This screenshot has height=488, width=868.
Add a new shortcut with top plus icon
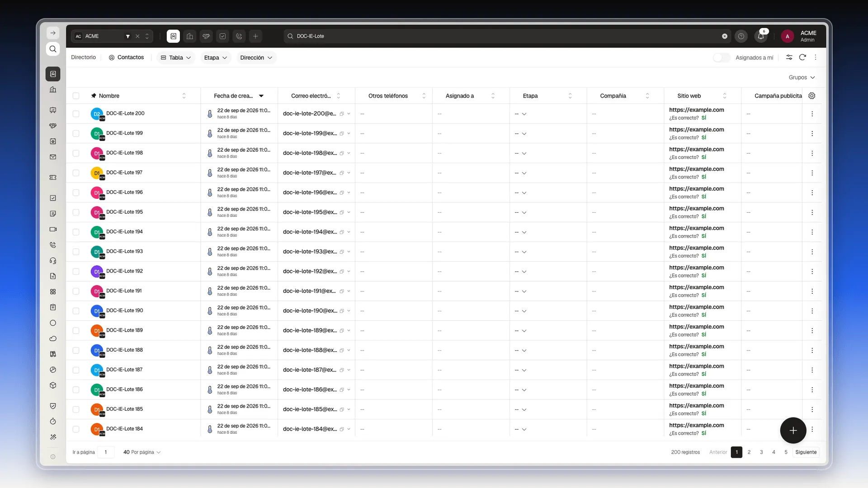click(255, 36)
